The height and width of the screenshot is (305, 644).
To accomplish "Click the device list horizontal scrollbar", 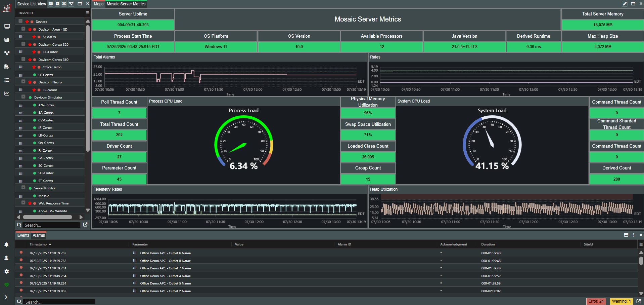I will [47, 217].
